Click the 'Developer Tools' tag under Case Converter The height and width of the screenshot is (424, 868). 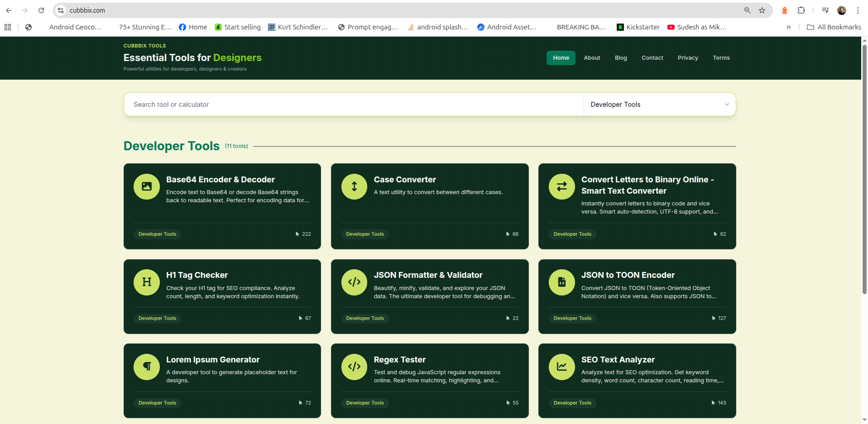(x=364, y=234)
